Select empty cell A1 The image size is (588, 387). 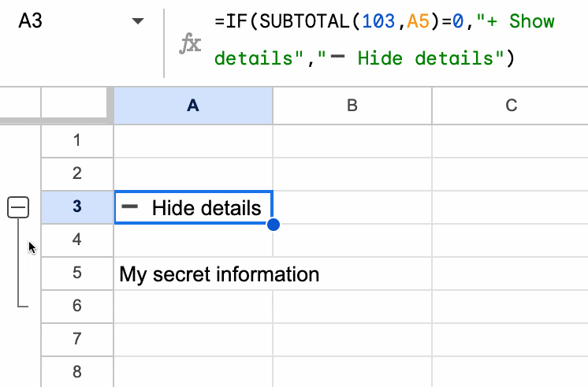click(x=193, y=141)
